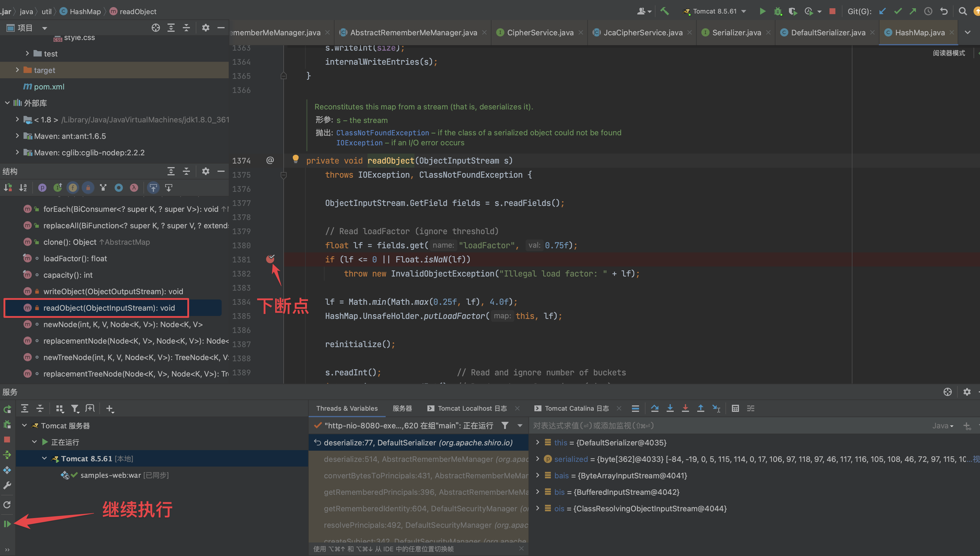Click ClassNotFoundException doc link
Screen dimensions: 980x556
pyautogui.click(x=382, y=132)
